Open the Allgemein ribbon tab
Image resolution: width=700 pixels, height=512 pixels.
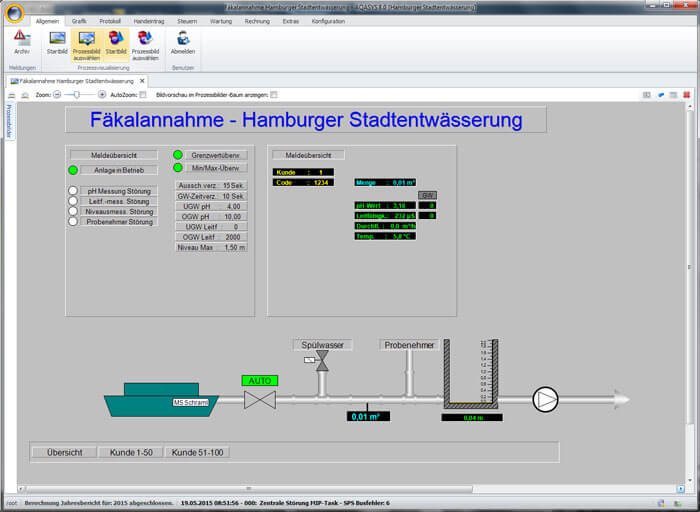tap(47, 21)
